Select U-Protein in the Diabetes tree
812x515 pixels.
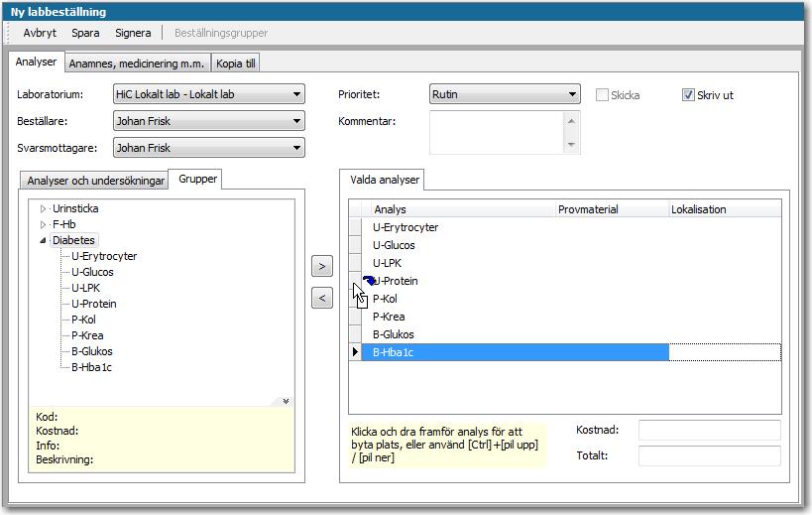[94, 304]
